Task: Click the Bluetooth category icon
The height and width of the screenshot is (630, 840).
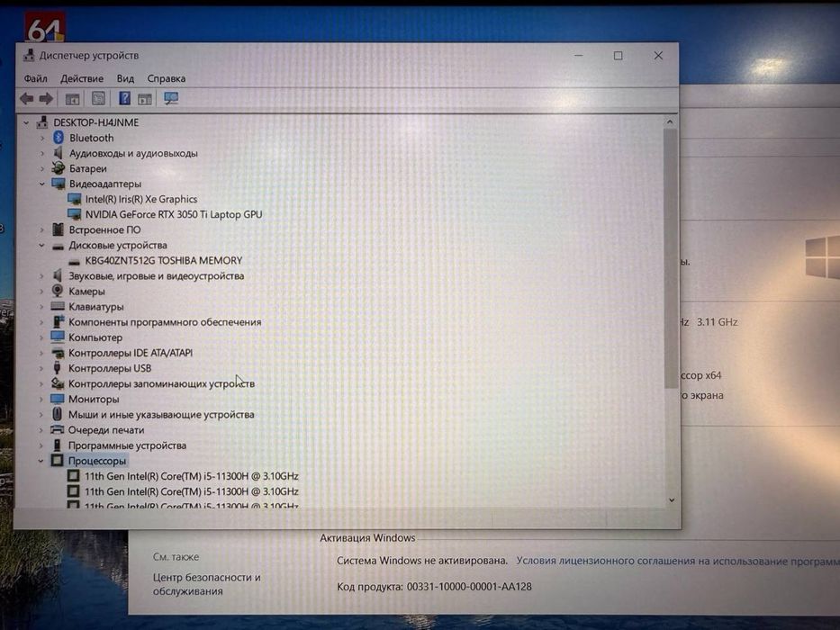Action: 59,138
